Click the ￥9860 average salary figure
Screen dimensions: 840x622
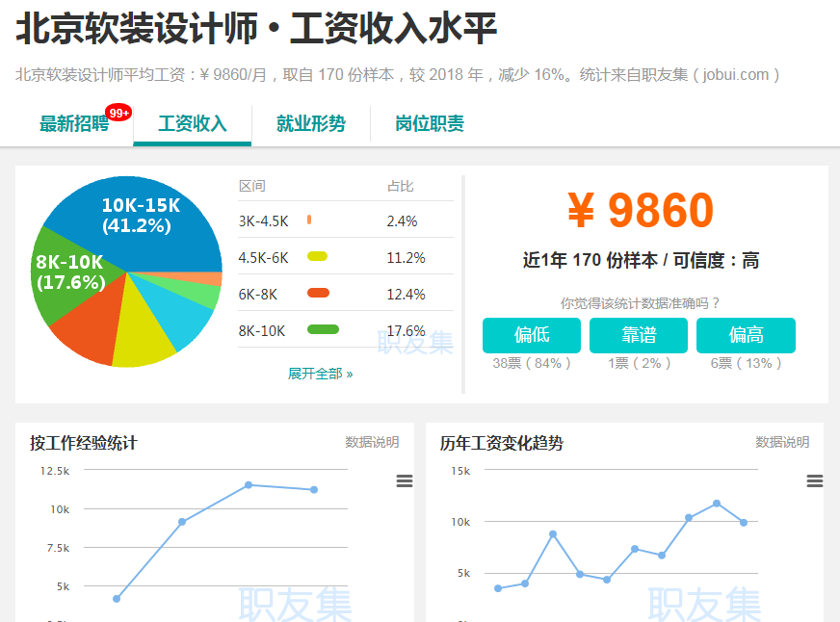click(x=641, y=210)
